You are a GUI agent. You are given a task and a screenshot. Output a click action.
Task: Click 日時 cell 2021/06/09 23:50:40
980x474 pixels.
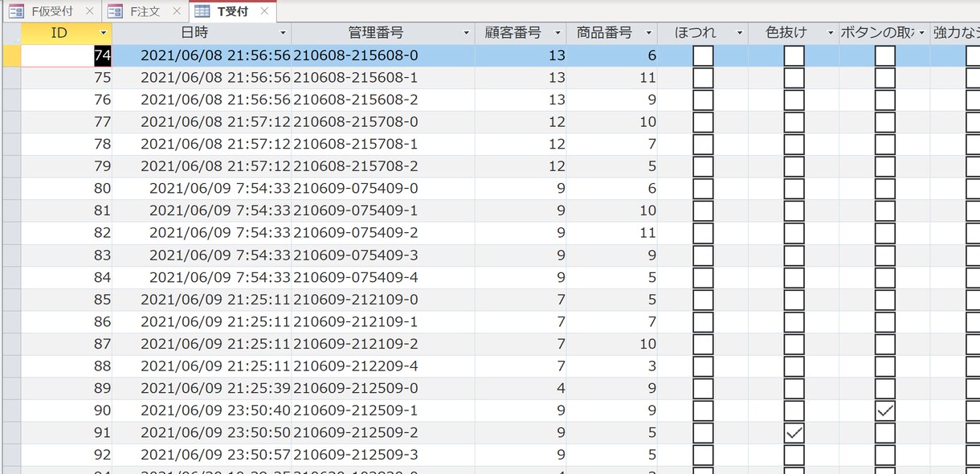tap(202, 411)
